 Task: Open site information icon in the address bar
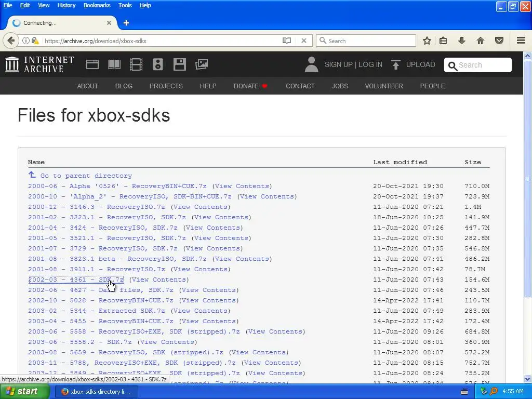[x=26, y=41]
